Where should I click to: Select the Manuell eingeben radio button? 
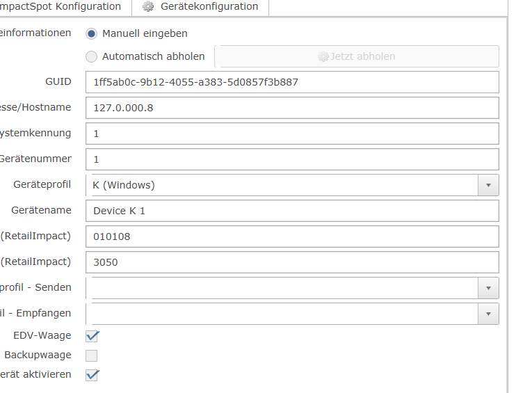pyautogui.click(x=91, y=33)
